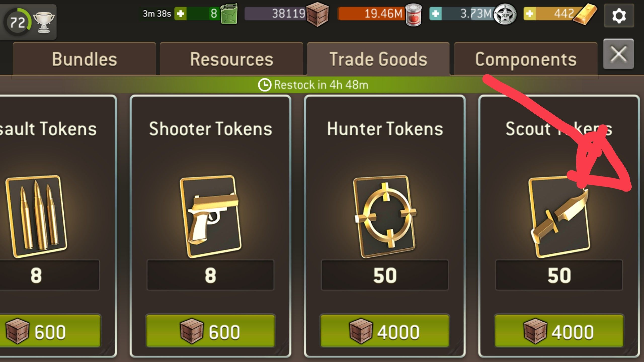Tap the tomato can supplies icon
The image size is (644, 362).
(x=414, y=15)
